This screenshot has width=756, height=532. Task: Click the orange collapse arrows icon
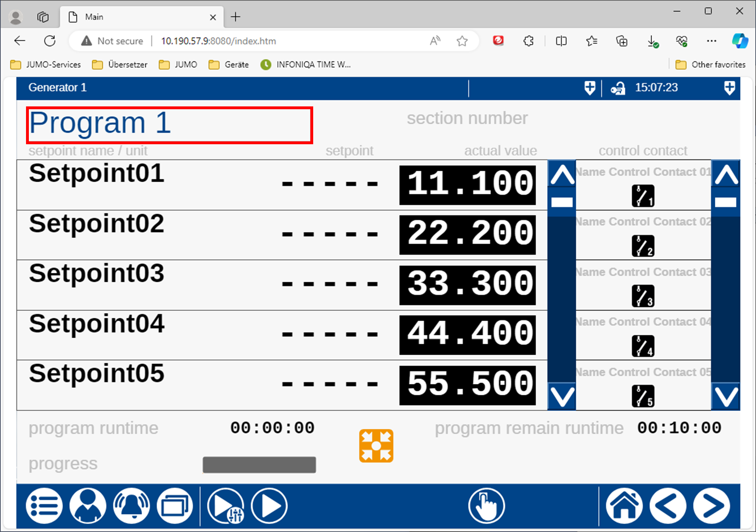pos(376,445)
